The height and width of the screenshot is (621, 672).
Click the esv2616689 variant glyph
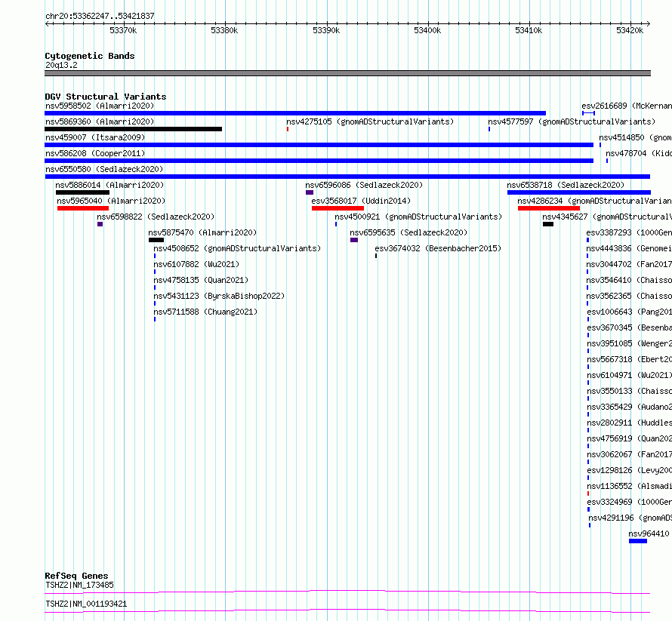(588, 113)
